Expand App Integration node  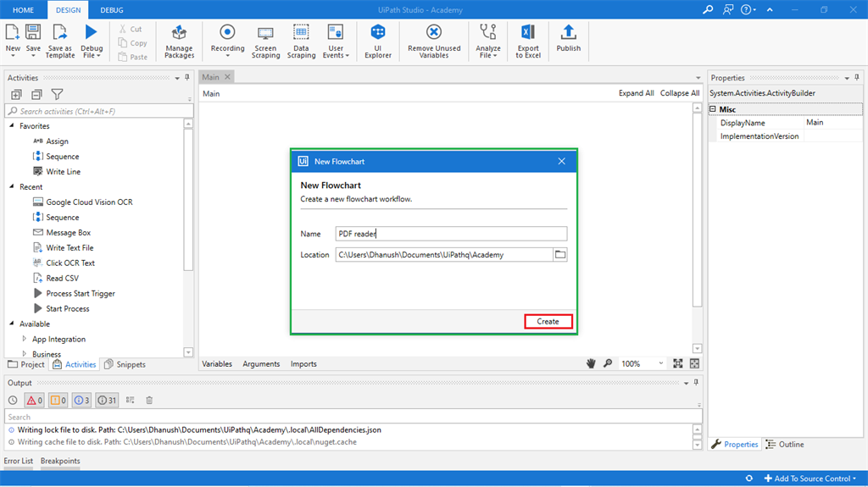(24, 339)
